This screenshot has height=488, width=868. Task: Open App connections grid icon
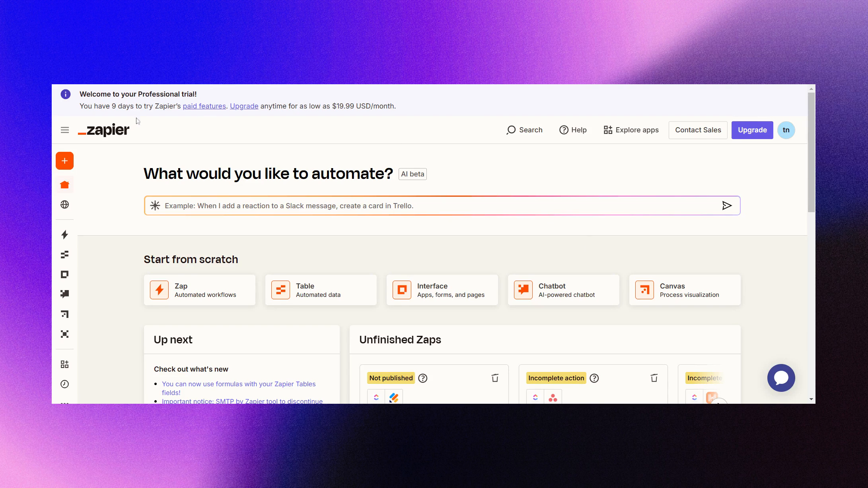(x=64, y=364)
